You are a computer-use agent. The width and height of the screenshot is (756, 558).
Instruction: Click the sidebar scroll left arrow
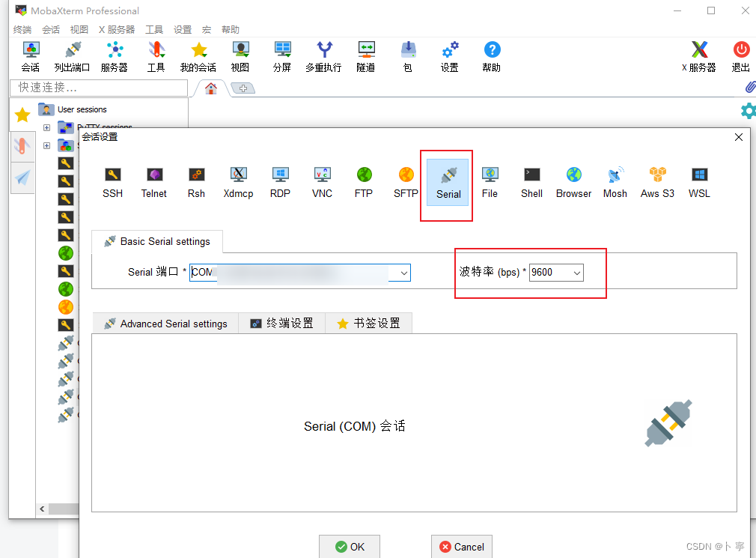point(42,509)
